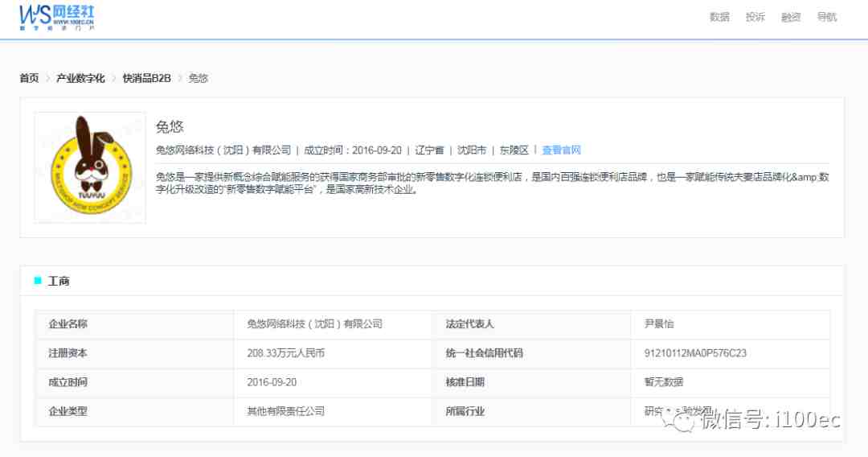868x457 pixels.
Task: Select value 208.33万元人民币
Action: click(285, 353)
